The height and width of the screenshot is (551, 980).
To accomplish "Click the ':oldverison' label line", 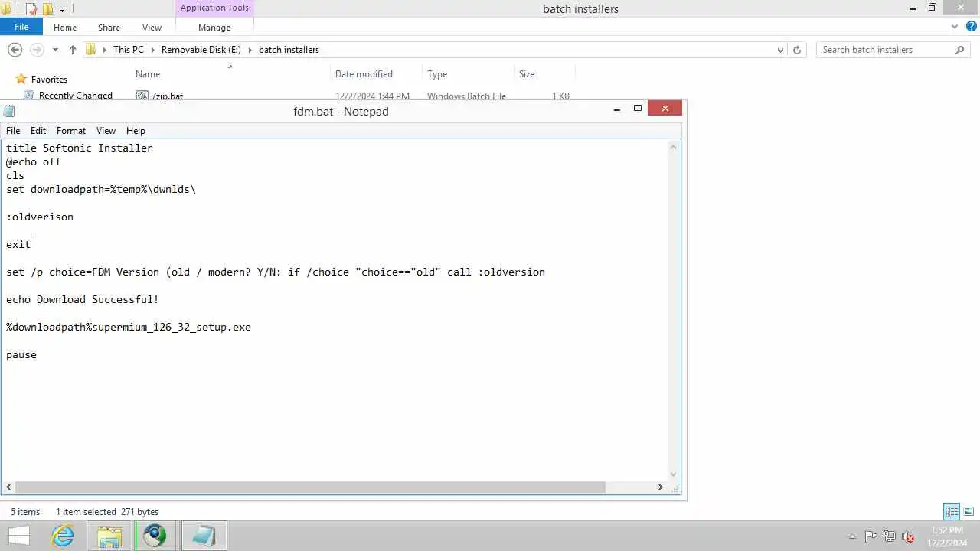I will (x=40, y=217).
